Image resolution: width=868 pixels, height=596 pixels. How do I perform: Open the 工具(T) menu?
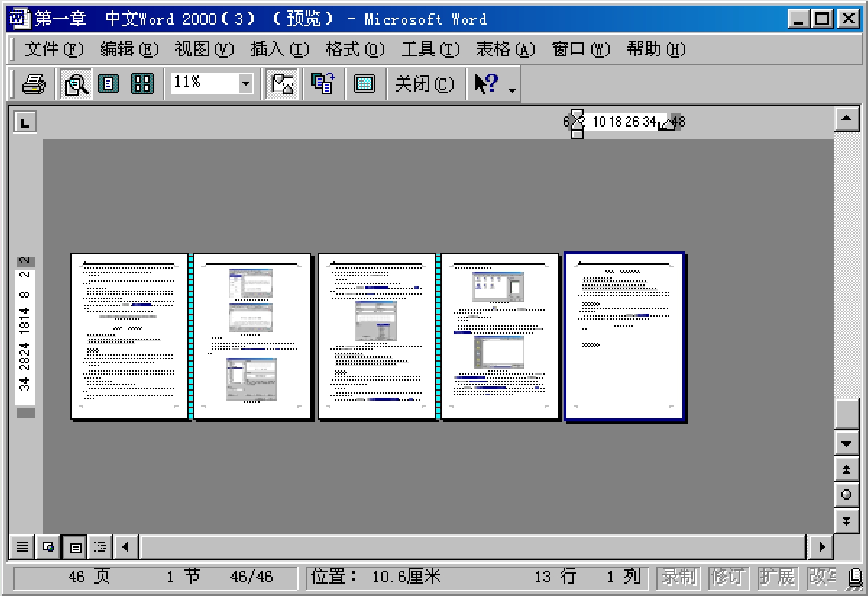430,49
